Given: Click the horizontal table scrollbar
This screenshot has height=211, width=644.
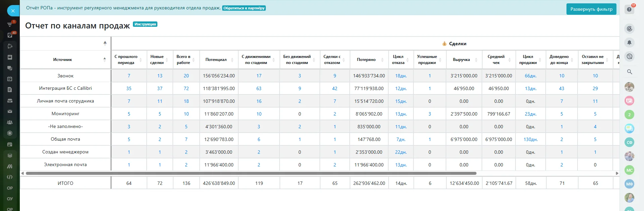Looking at the screenshot, I should point(251,173).
